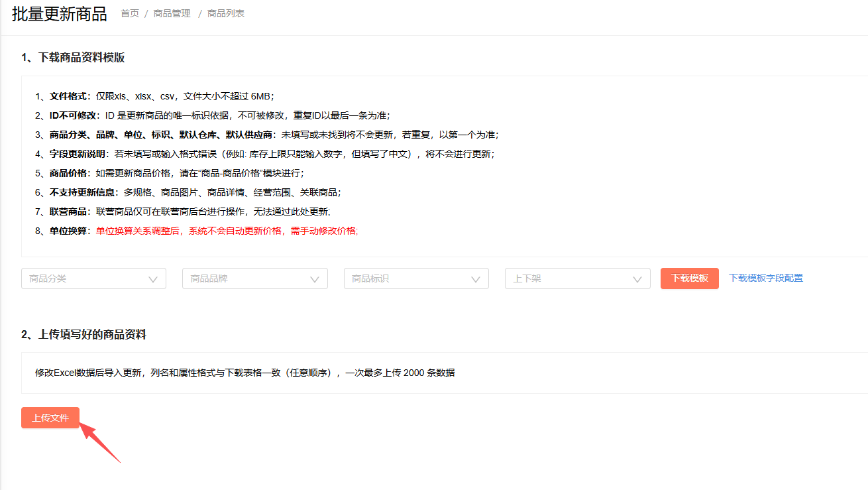Click the 修改Excel数据后导入更新 description text

tap(245, 373)
